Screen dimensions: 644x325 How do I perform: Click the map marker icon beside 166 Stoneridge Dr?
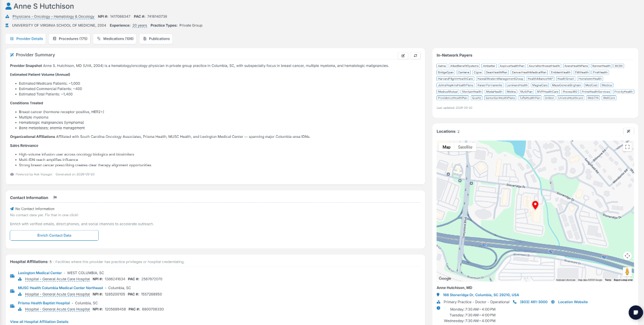438,295
